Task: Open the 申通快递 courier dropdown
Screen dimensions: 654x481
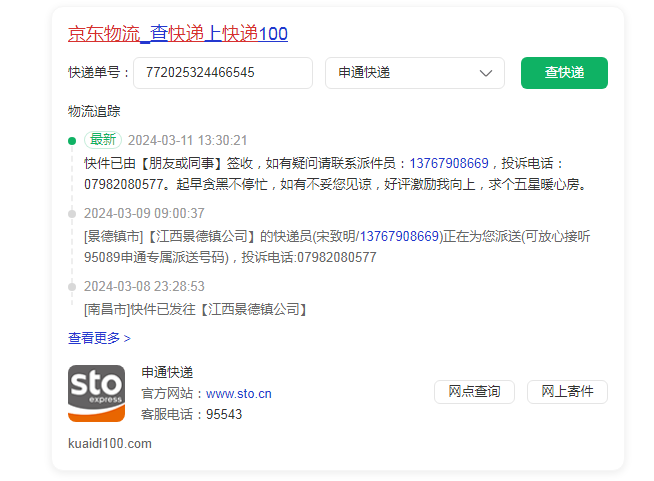Action: [x=415, y=73]
